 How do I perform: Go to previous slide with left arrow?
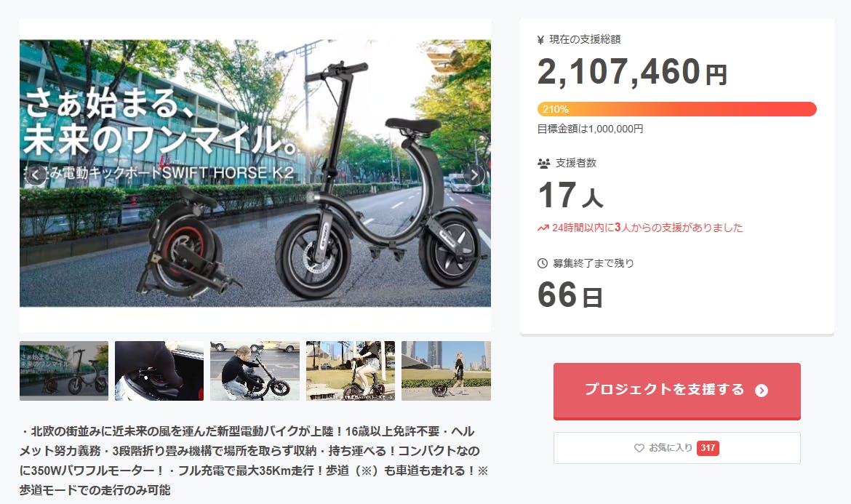tap(36, 175)
